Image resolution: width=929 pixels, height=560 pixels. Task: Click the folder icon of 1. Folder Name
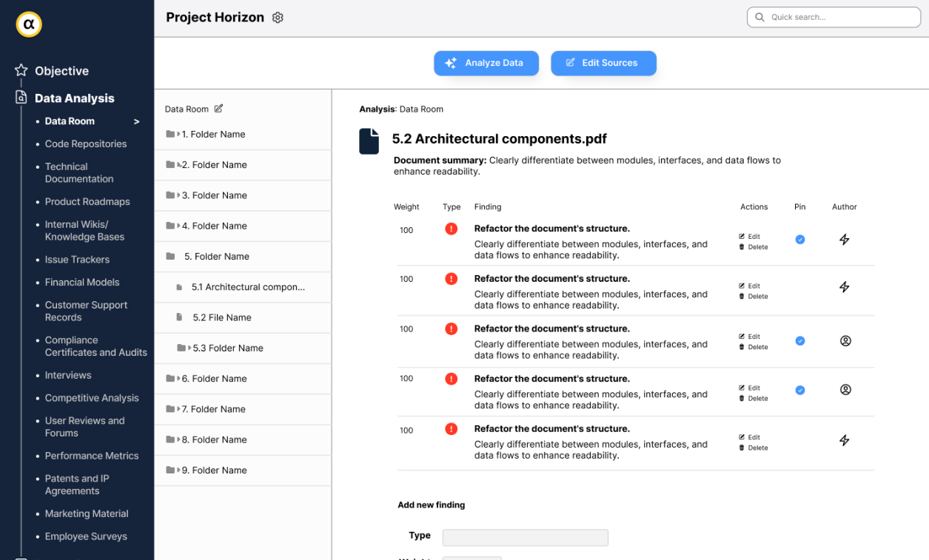tap(170, 134)
